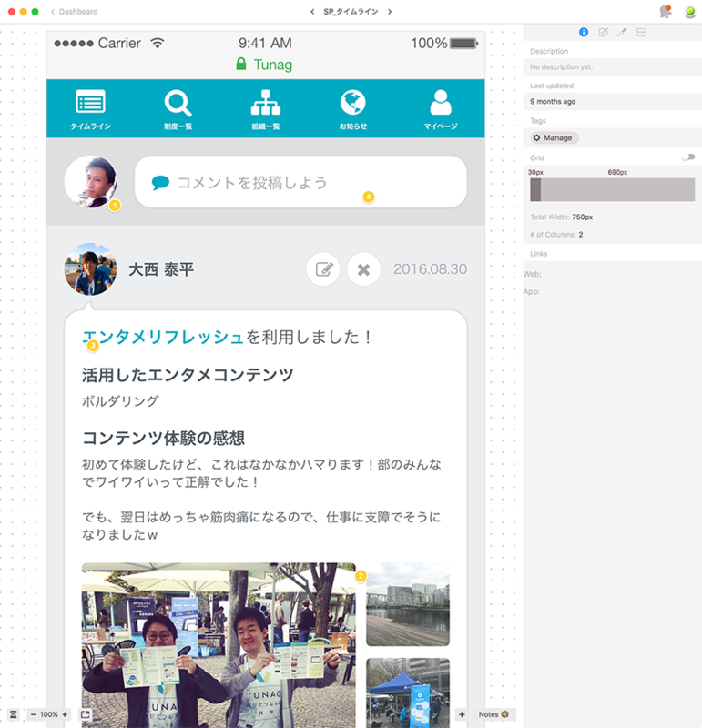The height and width of the screenshot is (728, 702).
Task: Click the コンテンツ体験の感想 heading
Action: click(164, 438)
